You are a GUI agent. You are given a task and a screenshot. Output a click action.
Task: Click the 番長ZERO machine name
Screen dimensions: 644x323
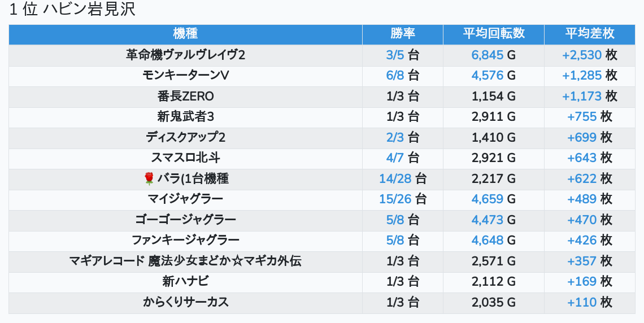pos(185,97)
